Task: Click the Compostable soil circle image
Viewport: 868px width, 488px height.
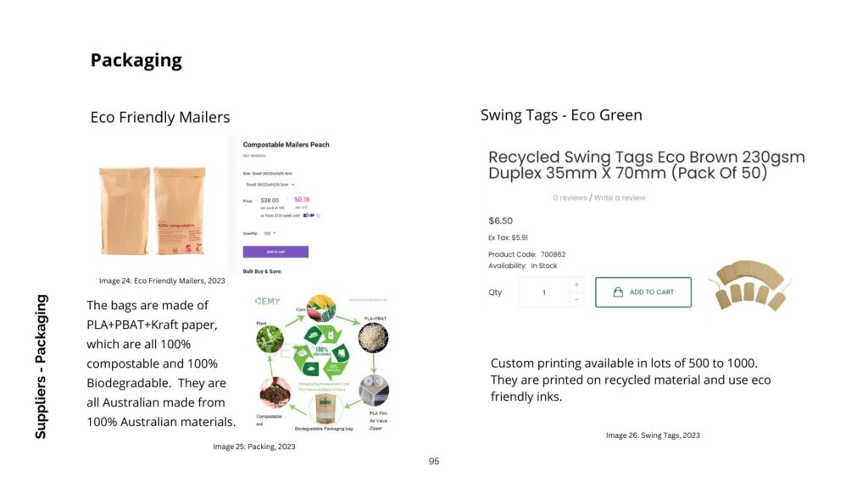Action: pyautogui.click(x=275, y=391)
